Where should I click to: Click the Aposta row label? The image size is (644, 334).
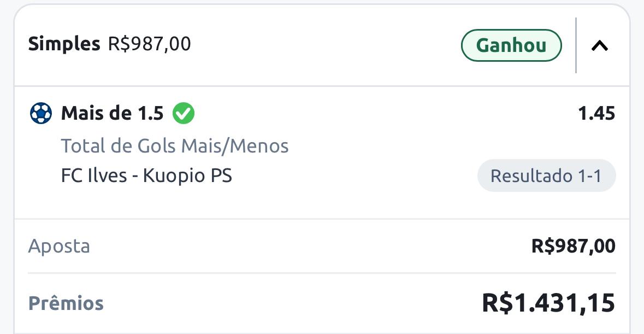[59, 246]
